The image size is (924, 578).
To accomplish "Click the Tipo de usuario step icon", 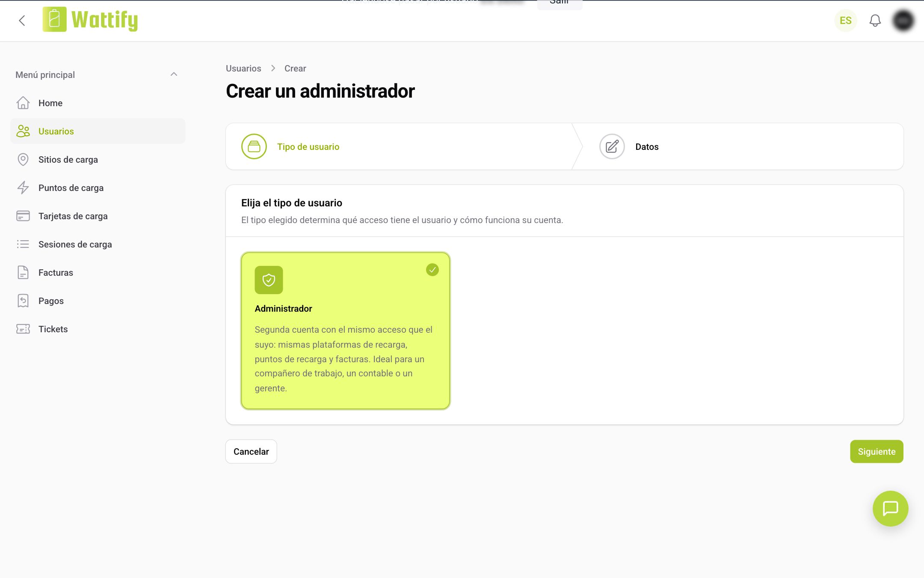I will coord(254,146).
